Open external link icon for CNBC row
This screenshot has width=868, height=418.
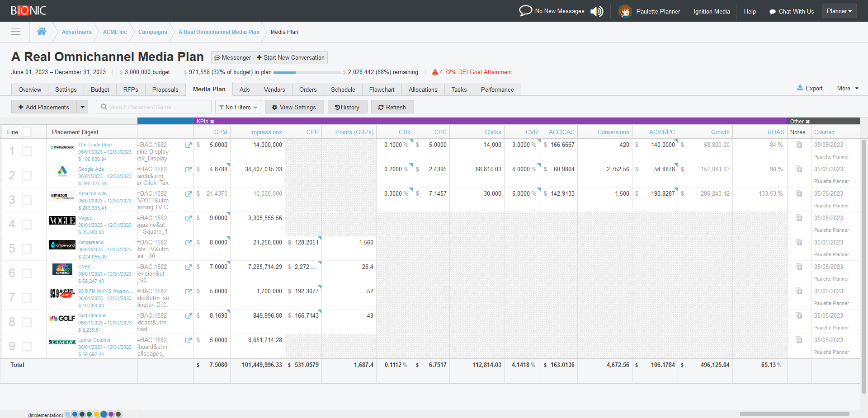(x=188, y=267)
